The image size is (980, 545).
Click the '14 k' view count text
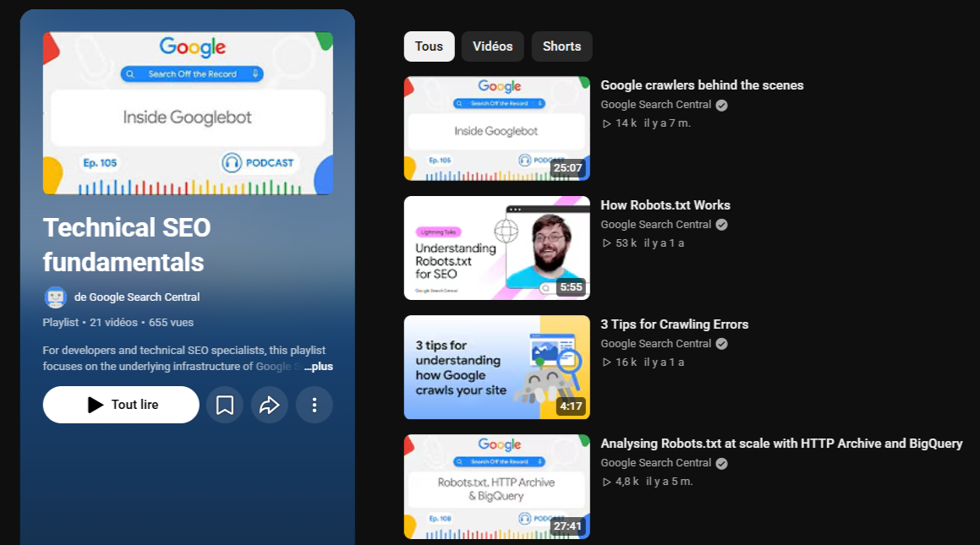coord(626,123)
